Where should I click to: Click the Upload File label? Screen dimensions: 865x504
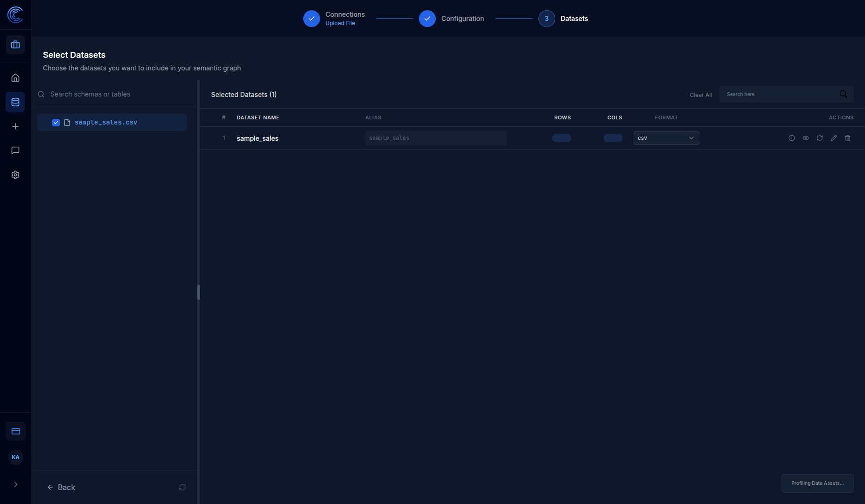pos(340,23)
